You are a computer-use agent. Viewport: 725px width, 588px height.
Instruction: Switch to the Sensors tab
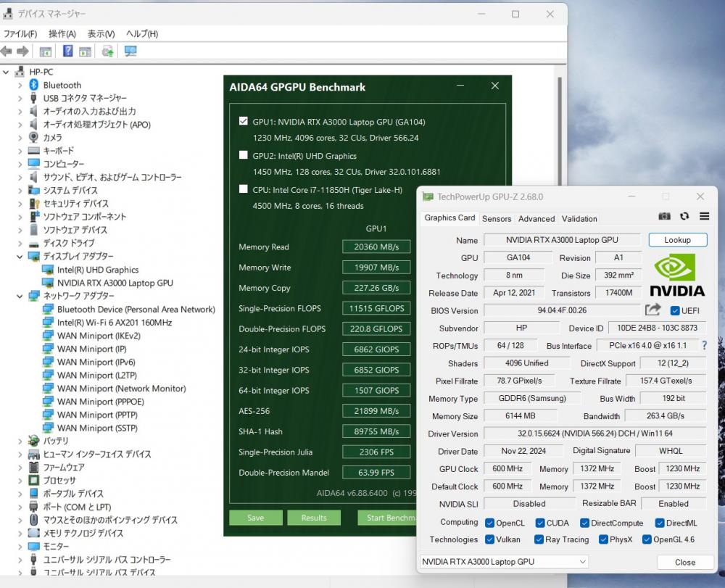pyautogui.click(x=497, y=218)
